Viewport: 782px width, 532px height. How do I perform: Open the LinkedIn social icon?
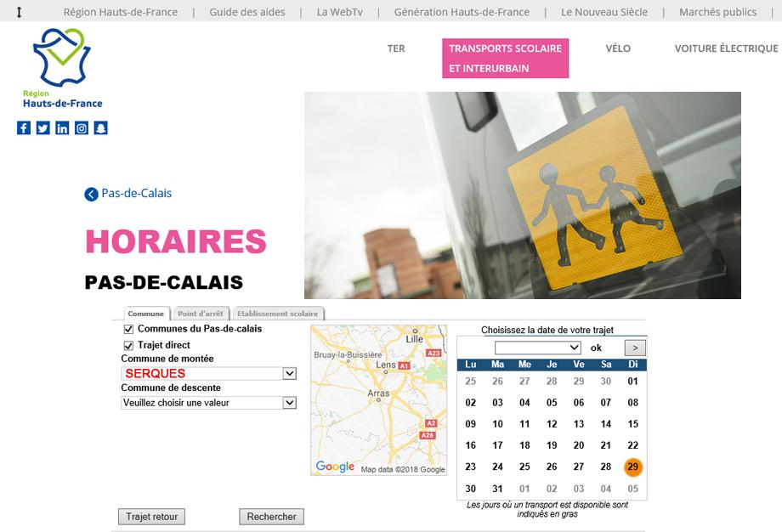[62, 128]
